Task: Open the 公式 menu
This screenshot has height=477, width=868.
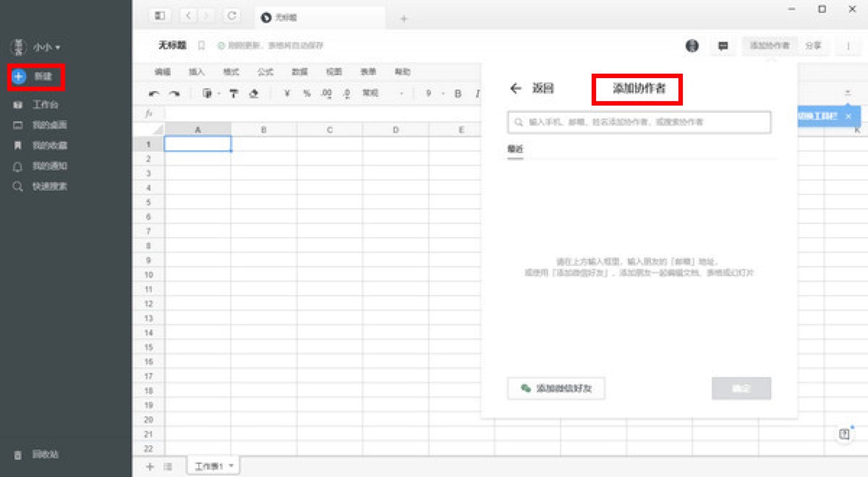Action: click(x=265, y=72)
